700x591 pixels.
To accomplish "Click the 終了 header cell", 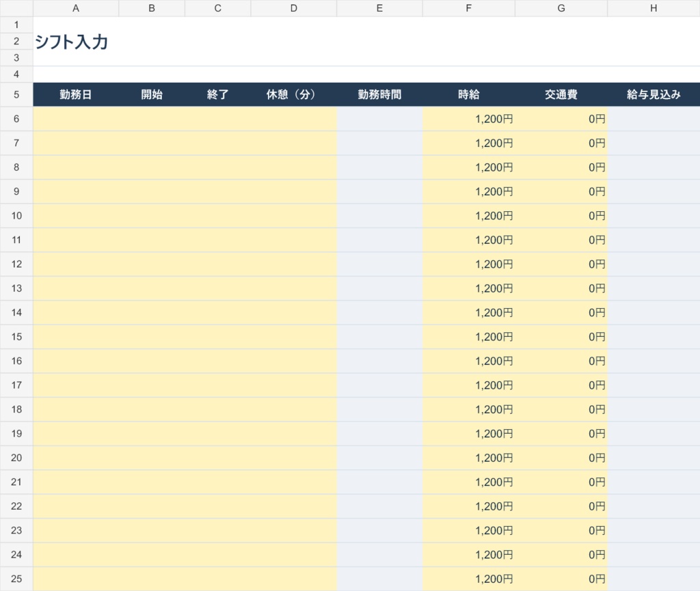I will [x=218, y=94].
